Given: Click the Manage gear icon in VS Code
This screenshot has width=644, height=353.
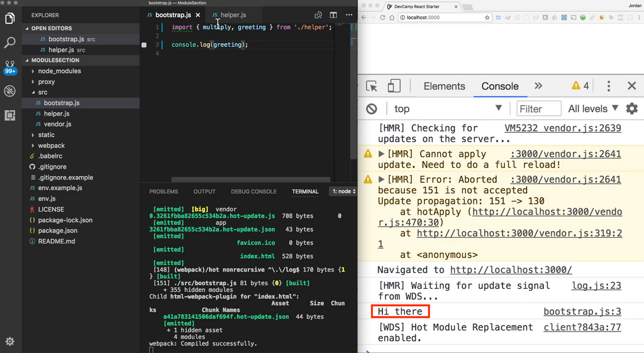Looking at the screenshot, I should (x=10, y=340).
